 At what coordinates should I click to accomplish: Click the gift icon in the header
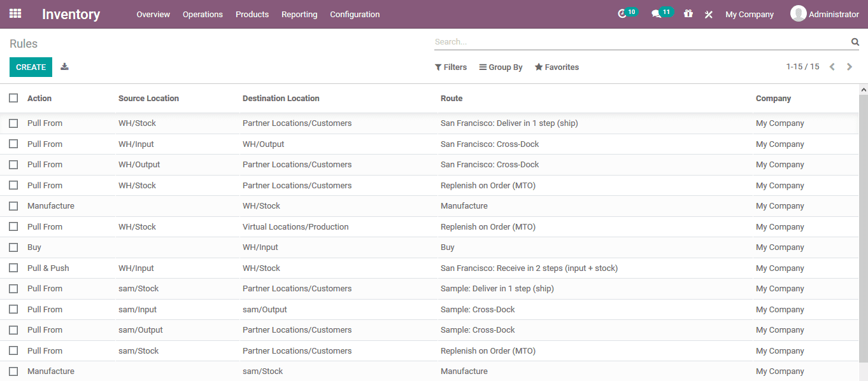pyautogui.click(x=688, y=13)
